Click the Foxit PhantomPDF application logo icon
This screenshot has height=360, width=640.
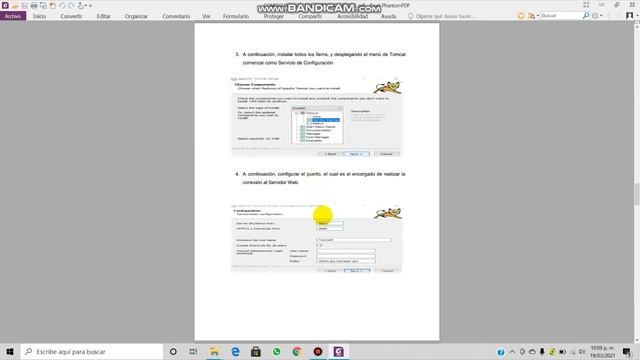click(x=5, y=5)
